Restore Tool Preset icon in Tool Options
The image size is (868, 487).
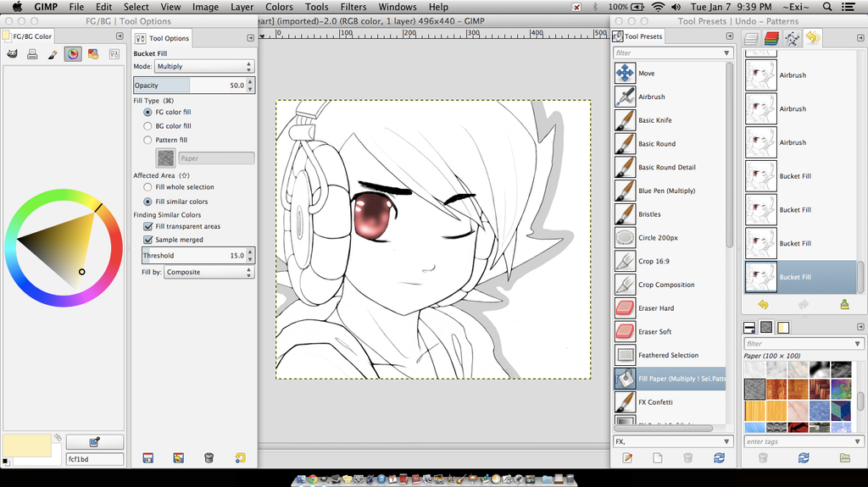pyautogui.click(x=178, y=457)
